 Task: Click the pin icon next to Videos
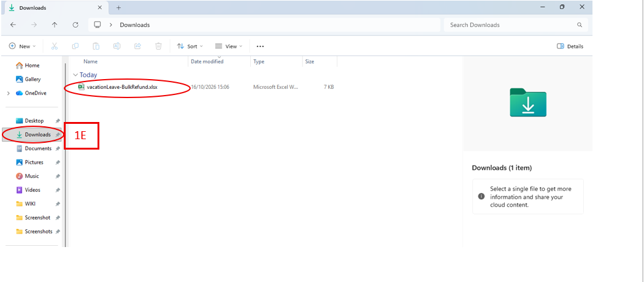coord(58,190)
